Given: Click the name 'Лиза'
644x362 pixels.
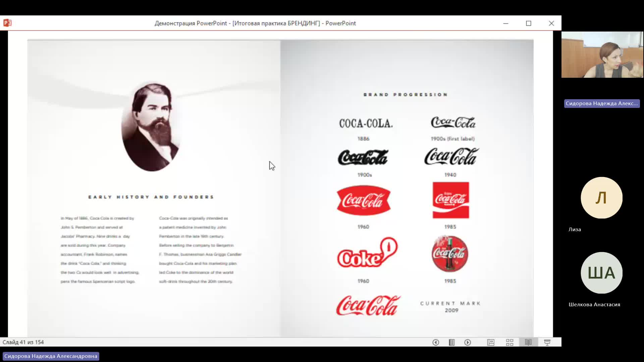Looking at the screenshot, I should point(575,229).
